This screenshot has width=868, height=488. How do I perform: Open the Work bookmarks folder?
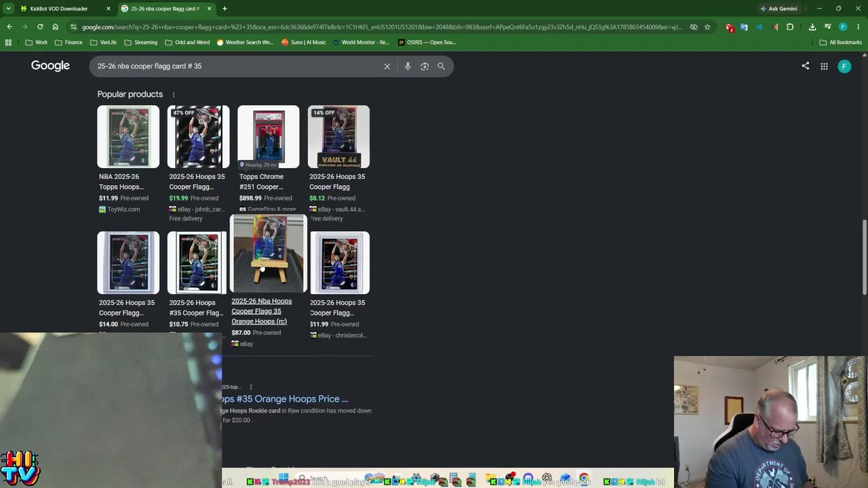click(x=37, y=42)
